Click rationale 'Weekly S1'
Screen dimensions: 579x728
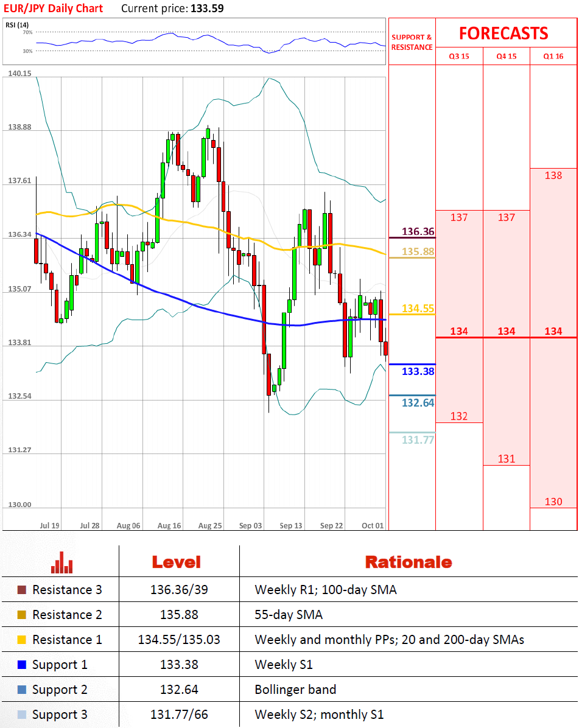284,665
